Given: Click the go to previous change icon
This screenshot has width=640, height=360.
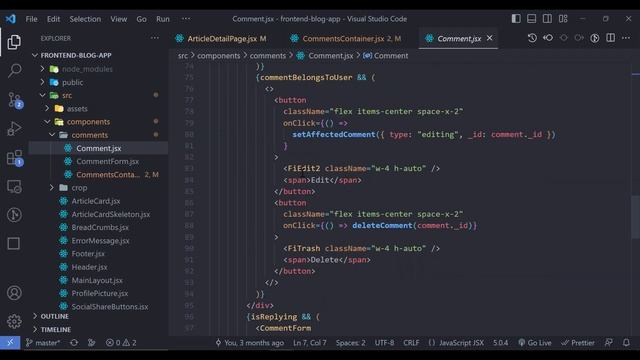Looking at the screenshot, I should pyautogui.click(x=548, y=38).
